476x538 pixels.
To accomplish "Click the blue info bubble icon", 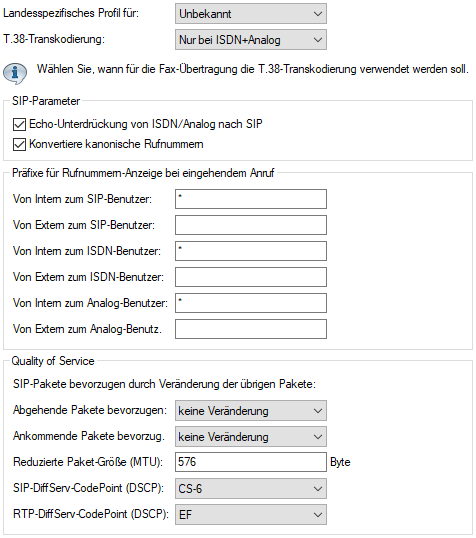I will pos(15,73).
